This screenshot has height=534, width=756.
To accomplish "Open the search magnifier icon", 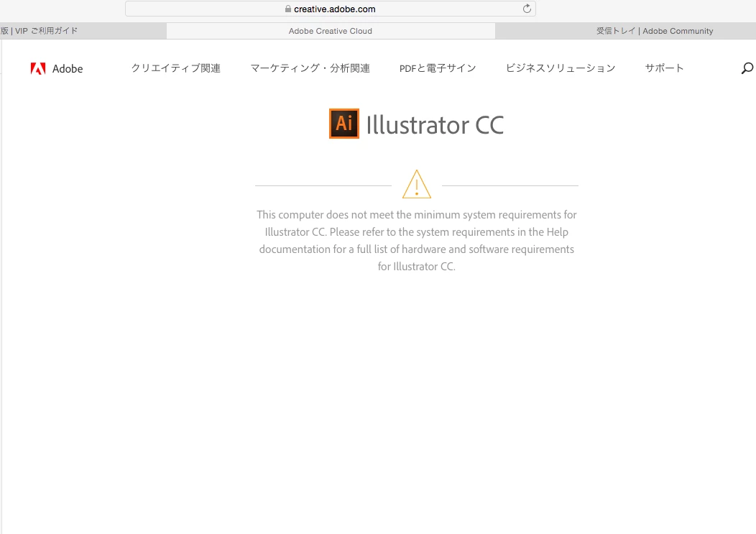I will [x=747, y=68].
